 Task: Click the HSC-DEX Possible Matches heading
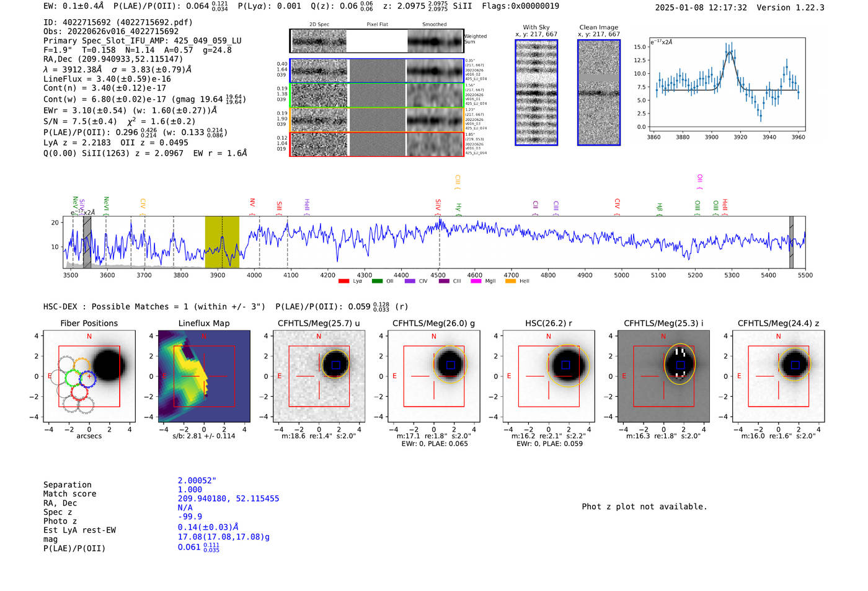coord(154,307)
